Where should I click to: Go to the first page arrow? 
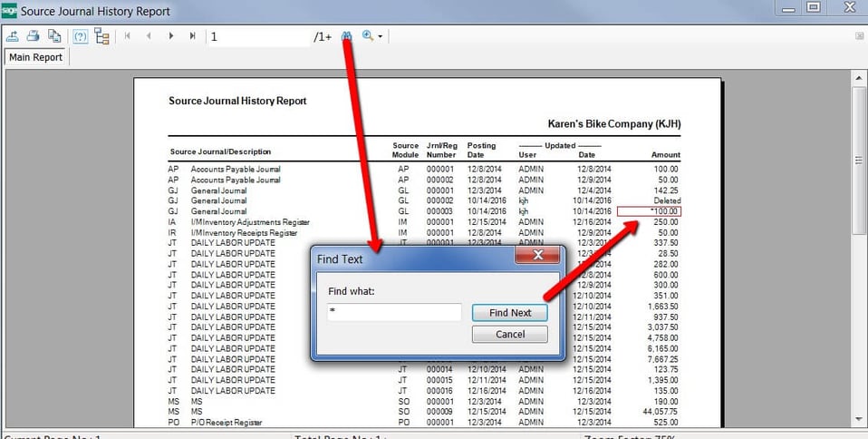127,36
